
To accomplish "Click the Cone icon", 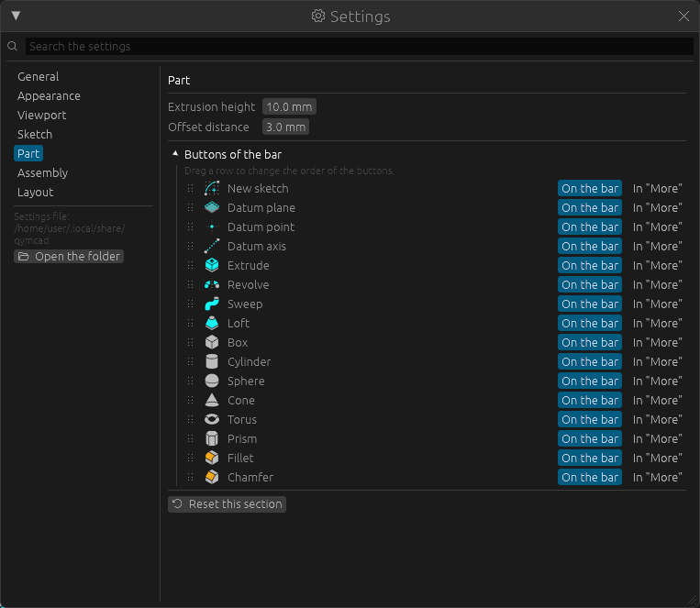I will coord(212,400).
